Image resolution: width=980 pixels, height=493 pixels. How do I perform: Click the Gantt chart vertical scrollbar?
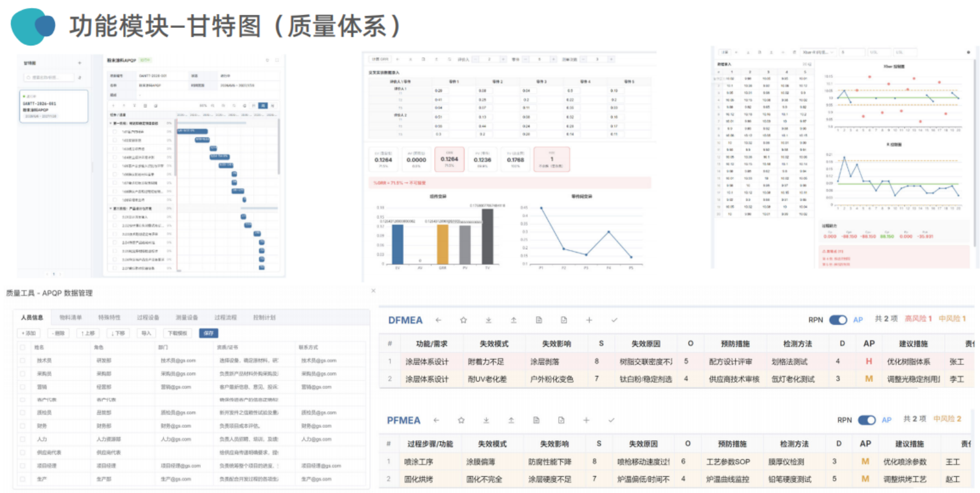pyautogui.click(x=279, y=146)
